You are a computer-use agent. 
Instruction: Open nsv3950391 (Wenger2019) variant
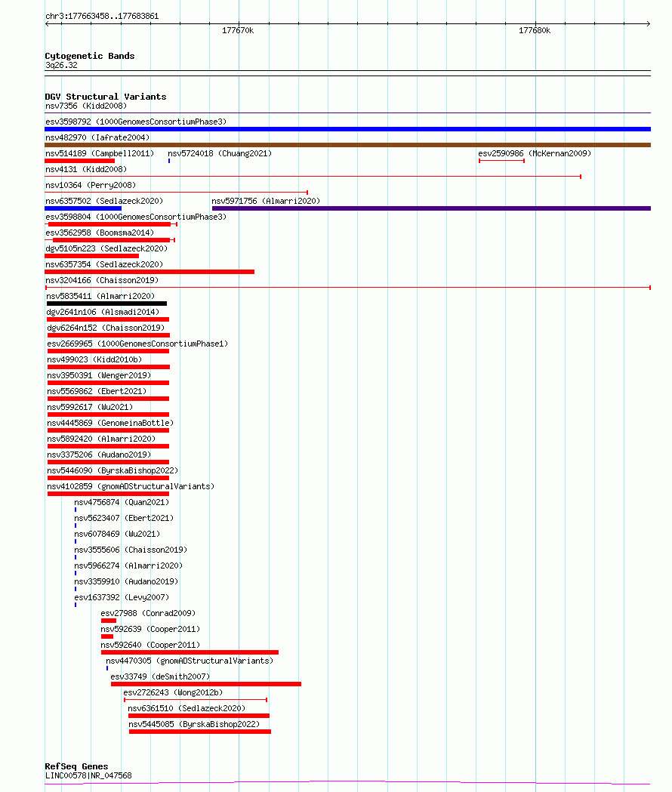pos(99,376)
